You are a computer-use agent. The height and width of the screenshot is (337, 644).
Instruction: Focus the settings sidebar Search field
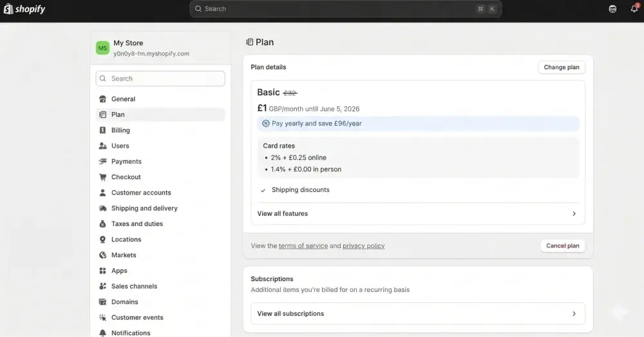160,79
